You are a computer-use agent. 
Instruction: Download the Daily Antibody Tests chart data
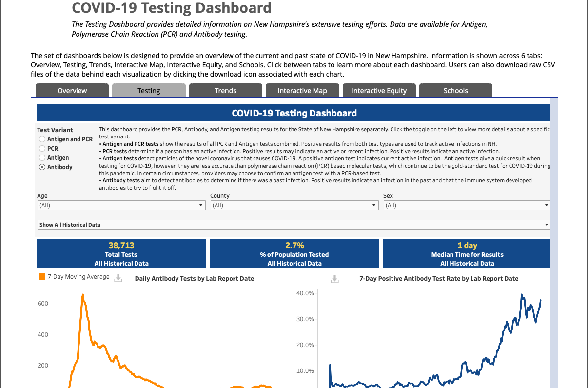click(118, 278)
